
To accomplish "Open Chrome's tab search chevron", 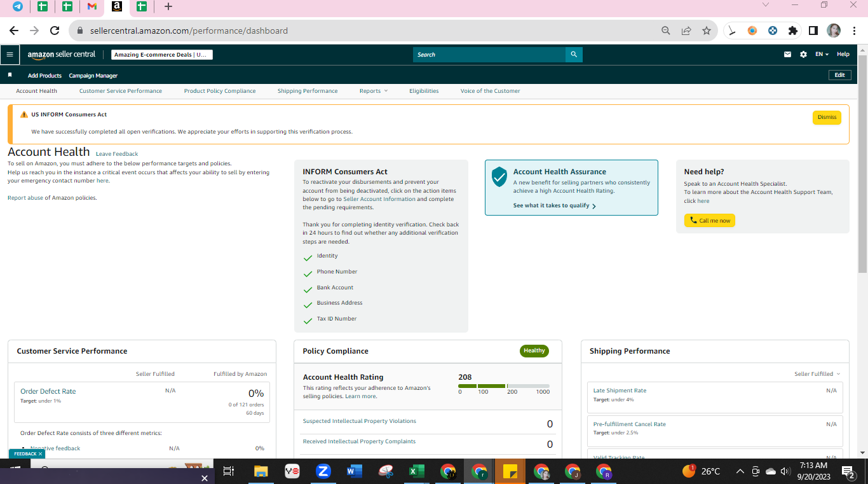I will pyautogui.click(x=765, y=5).
